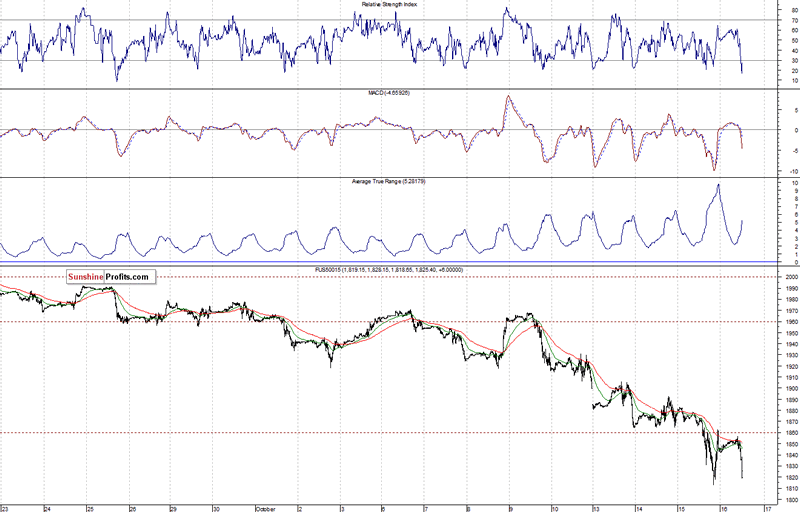Viewport: 800px width, 512px height.
Task: Click the October label on date axis
Action: click(264, 507)
